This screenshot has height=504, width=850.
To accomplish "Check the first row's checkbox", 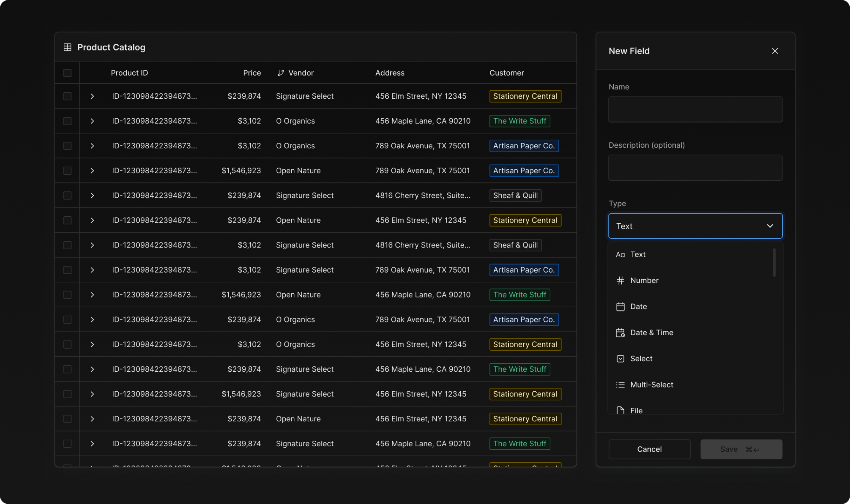I will click(x=68, y=96).
